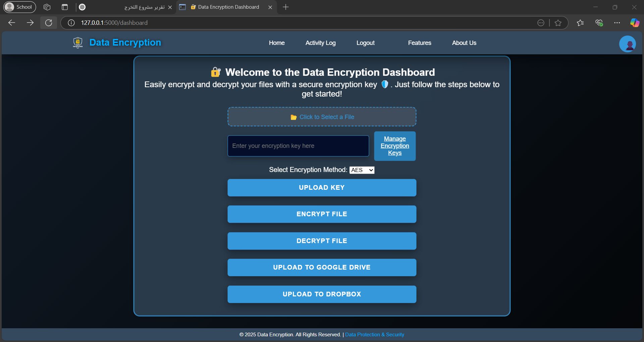
Task: Open the School profile button
Action: click(x=20, y=7)
